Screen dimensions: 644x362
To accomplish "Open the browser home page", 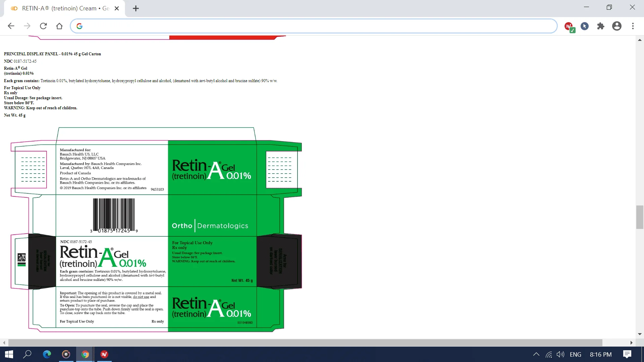I will pyautogui.click(x=59, y=26).
